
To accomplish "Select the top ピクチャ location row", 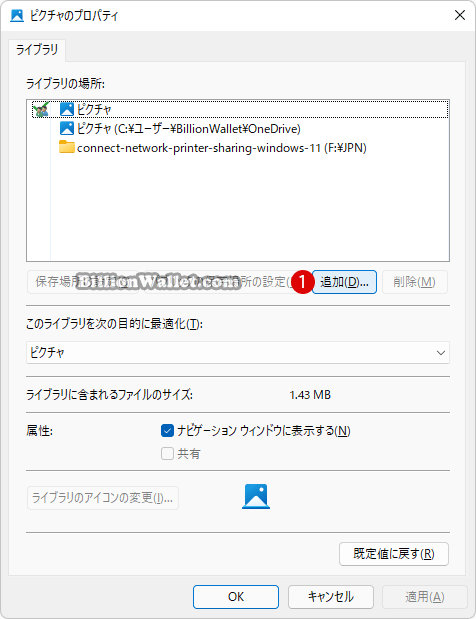I will click(240, 109).
